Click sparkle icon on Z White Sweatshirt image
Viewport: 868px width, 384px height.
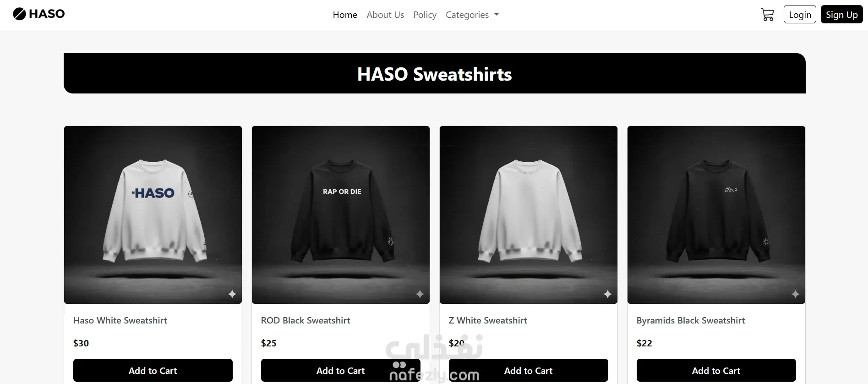click(608, 294)
